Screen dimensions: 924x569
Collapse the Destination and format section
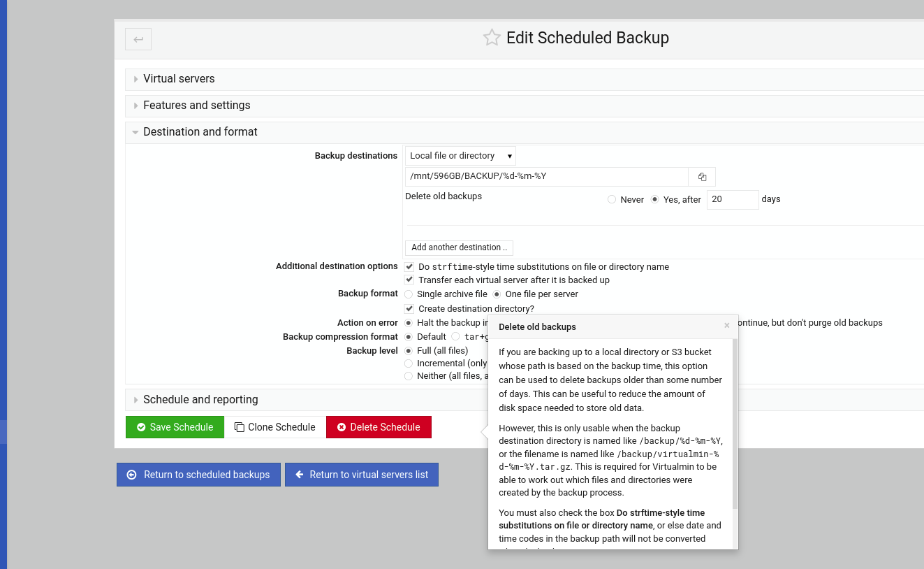point(200,132)
